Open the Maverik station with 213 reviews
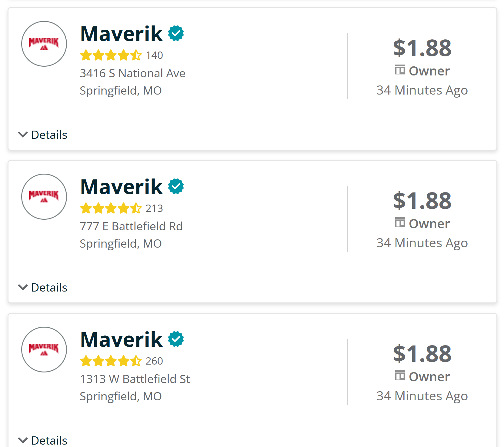Image resolution: width=504 pixels, height=447 pixels. [x=121, y=186]
